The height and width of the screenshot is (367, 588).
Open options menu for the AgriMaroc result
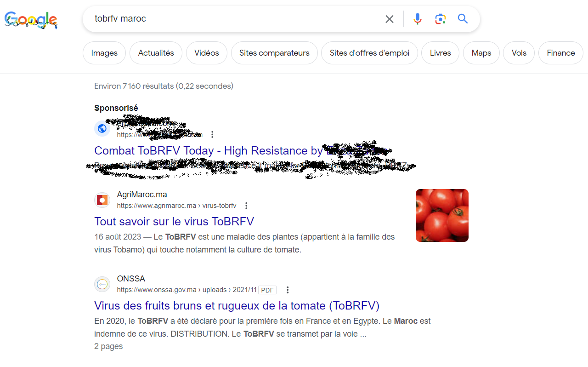pyautogui.click(x=246, y=206)
